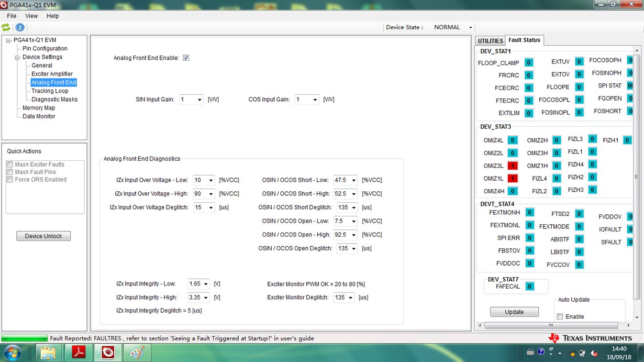
Task: Enable Auto Update checkbox
Action: (560, 316)
